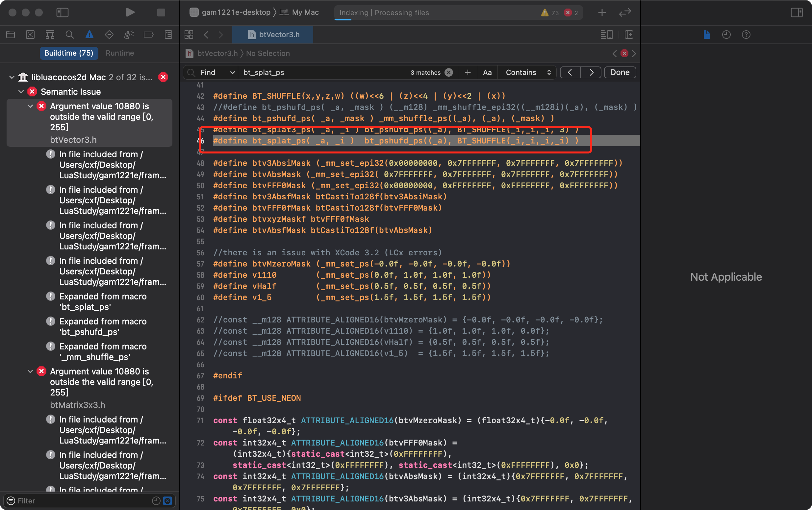Open the Report navigator icon
Viewport: 812px width, 510px height.
168,35
